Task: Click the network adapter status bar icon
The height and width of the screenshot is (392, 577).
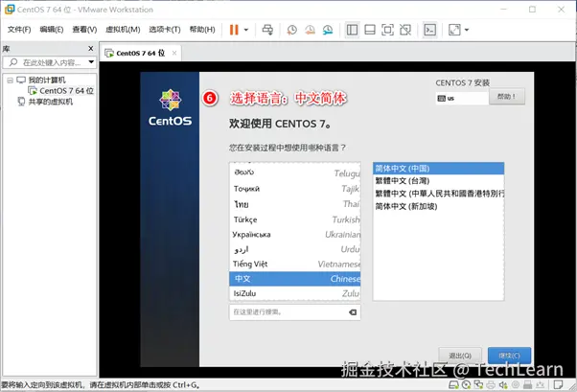Action: (478, 385)
